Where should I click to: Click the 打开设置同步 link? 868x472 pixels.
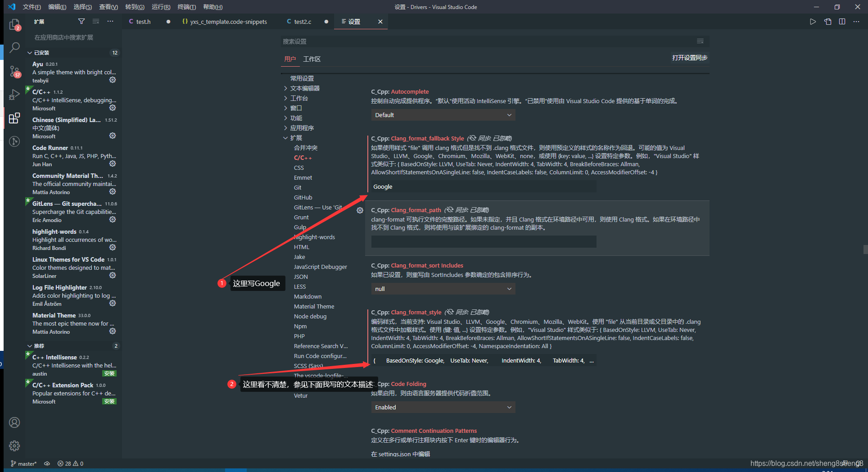(x=689, y=58)
